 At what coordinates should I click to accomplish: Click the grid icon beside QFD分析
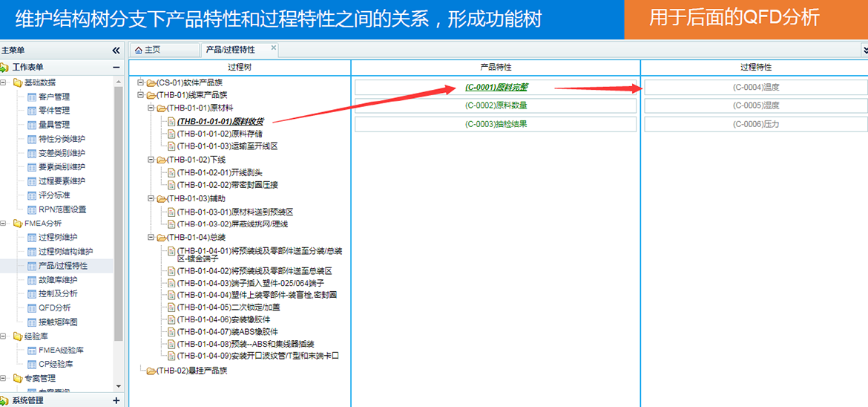coord(31,308)
